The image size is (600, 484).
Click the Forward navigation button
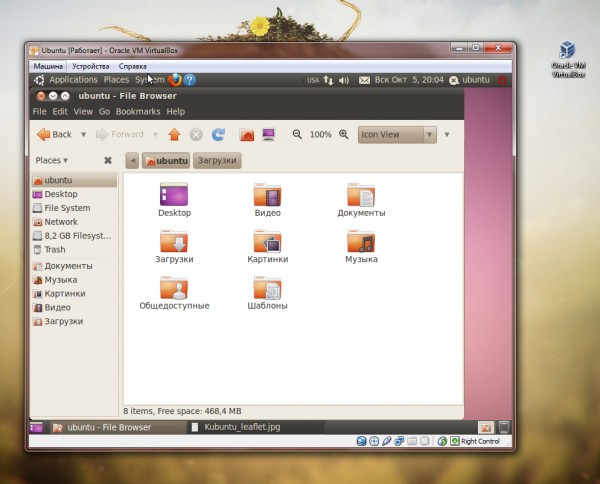click(x=120, y=134)
